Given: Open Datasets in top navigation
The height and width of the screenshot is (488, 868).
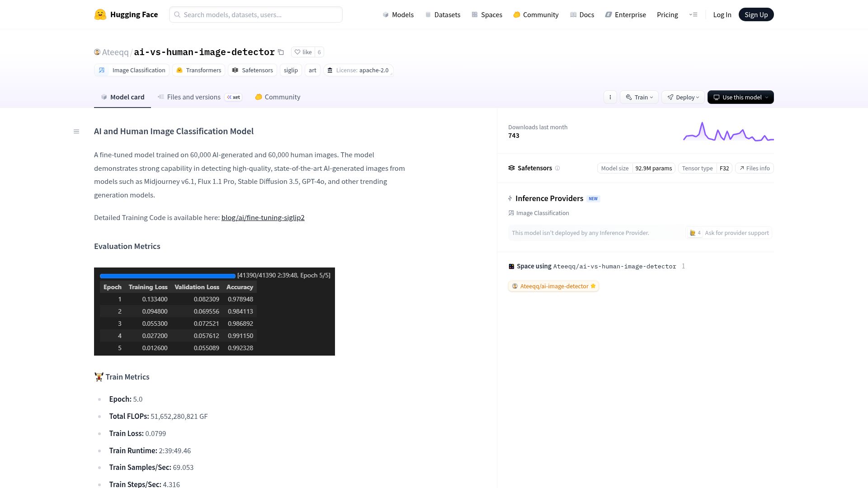Looking at the screenshot, I should point(443,14).
